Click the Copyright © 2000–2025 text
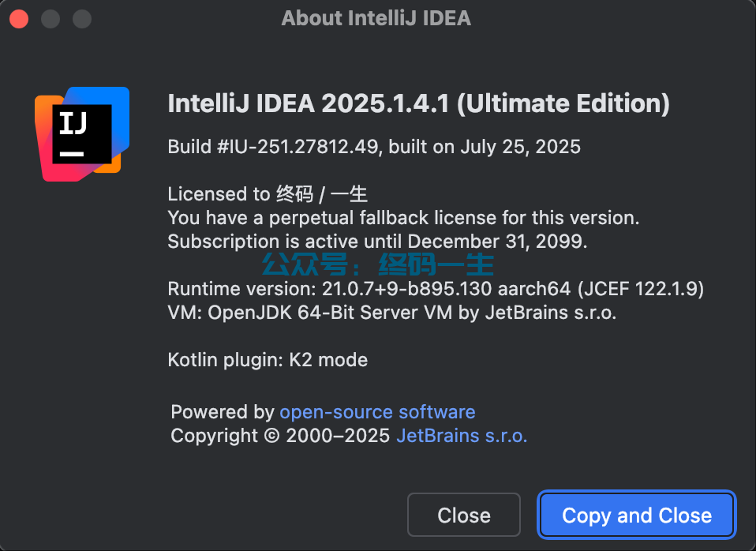 click(280, 436)
